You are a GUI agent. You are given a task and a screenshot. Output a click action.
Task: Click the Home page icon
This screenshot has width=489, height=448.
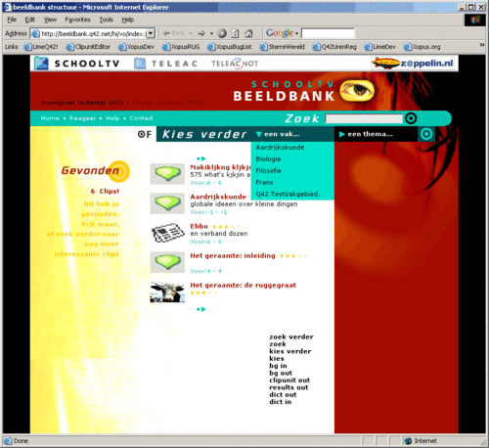coord(248,33)
